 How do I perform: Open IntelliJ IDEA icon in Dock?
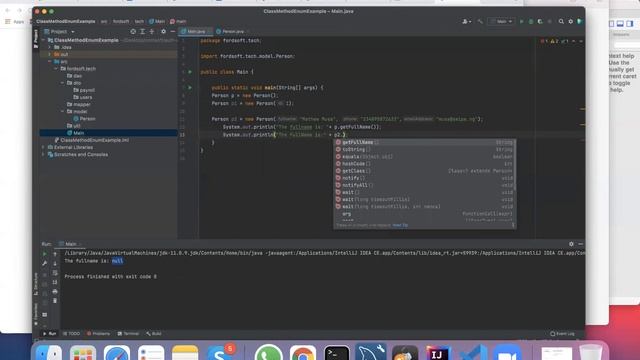pos(438,353)
